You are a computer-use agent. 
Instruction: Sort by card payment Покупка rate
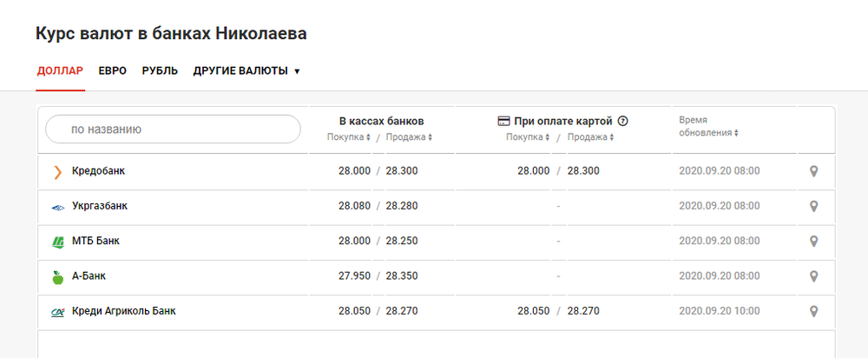528,137
